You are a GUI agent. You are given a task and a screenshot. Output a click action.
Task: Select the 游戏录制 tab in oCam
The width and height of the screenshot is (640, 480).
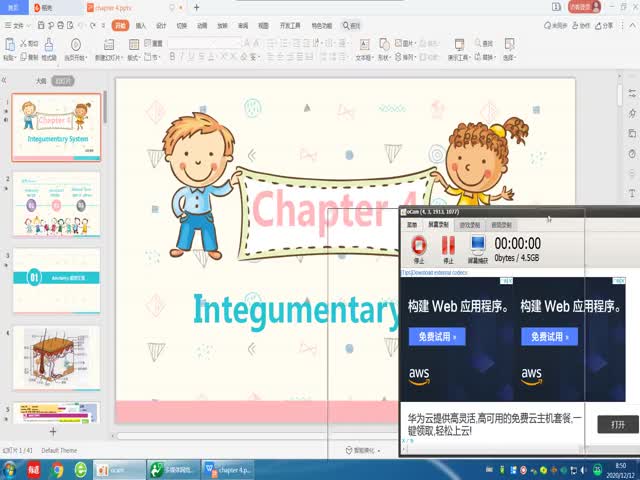tap(469, 225)
